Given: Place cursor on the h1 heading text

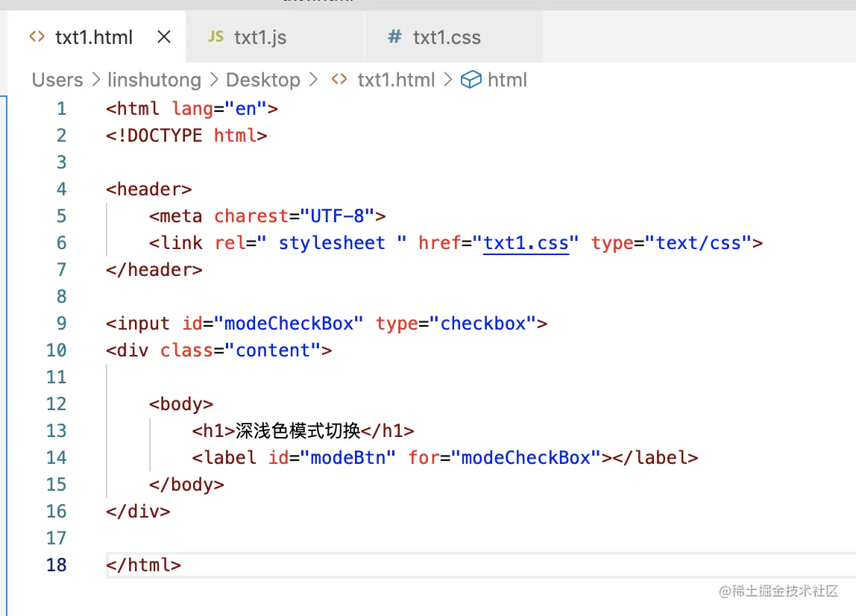Looking at the screenshot, I should click(298, 431).
